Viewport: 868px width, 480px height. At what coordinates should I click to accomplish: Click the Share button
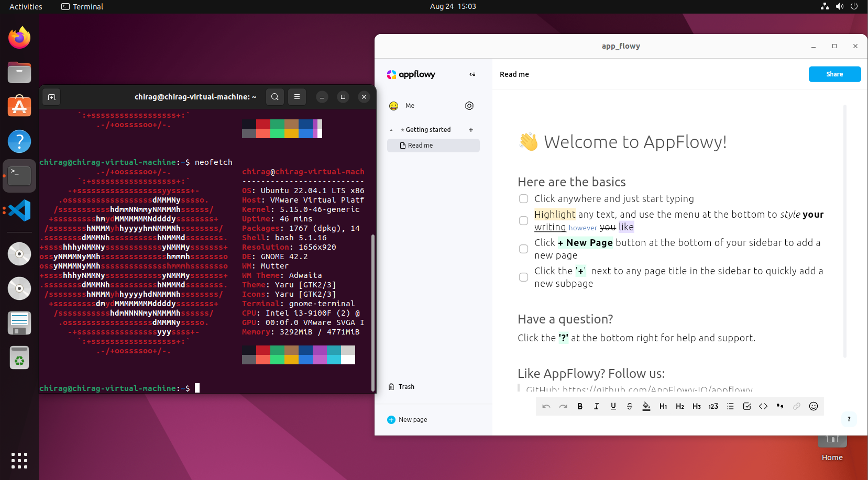coord(834,74)
